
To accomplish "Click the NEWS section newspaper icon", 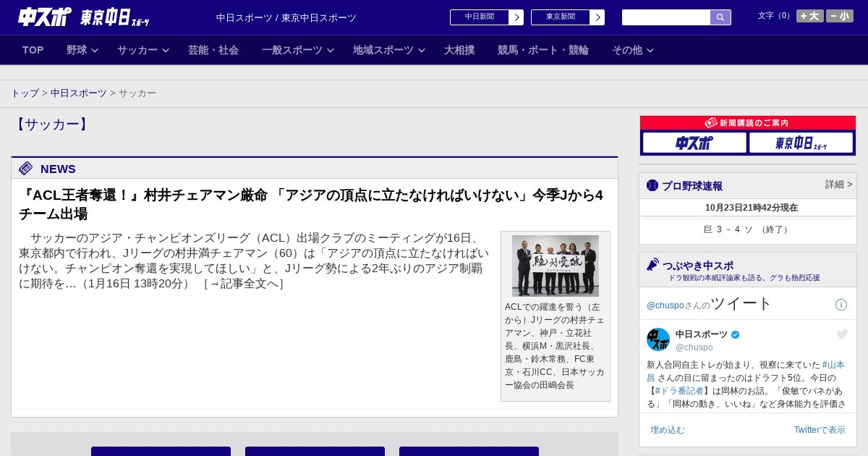I will pos(26,169).
